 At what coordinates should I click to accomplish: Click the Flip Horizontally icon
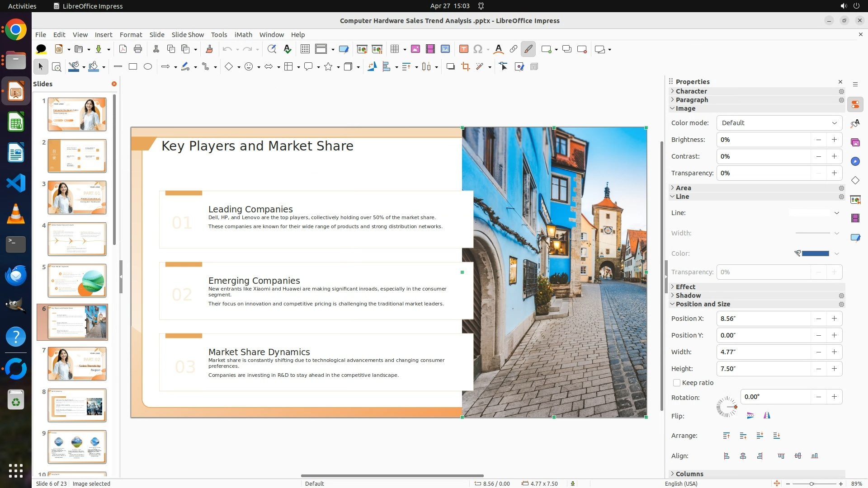point(767,416)
